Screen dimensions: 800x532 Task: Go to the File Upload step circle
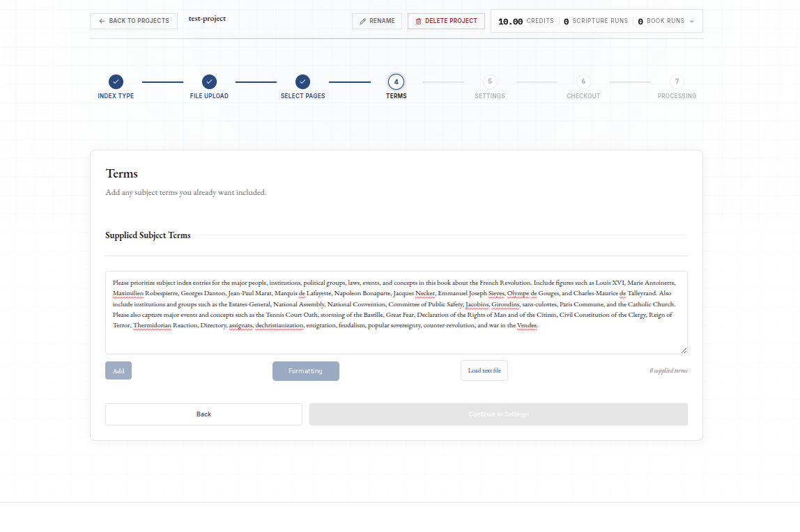[209, 81]
